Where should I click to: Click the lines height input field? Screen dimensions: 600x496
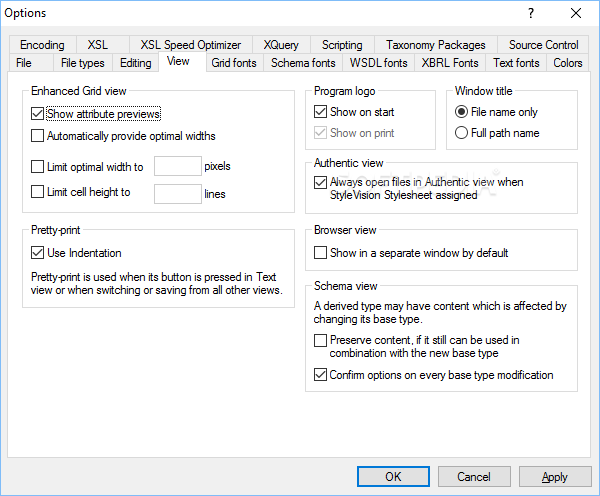[x=178, y=194]
